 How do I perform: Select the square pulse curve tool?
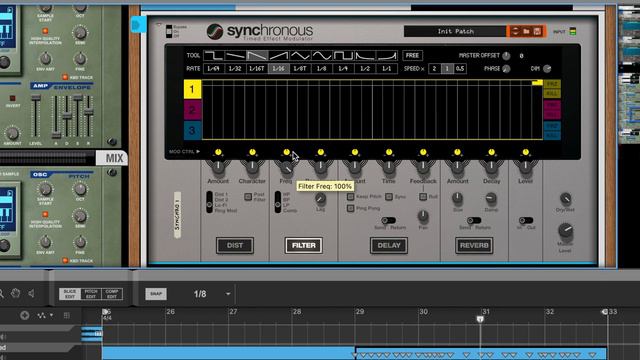click(x=343, y=56)
